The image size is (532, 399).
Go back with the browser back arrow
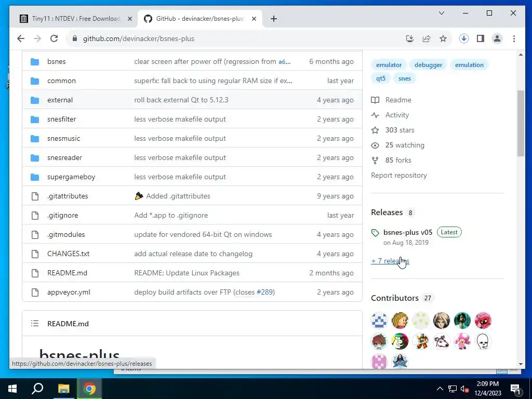tap(21, 38)
